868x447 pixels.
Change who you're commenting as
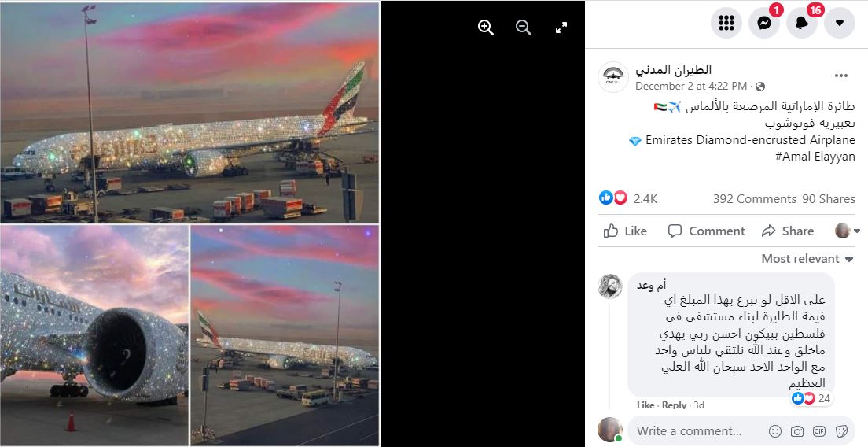coord(846,231)
